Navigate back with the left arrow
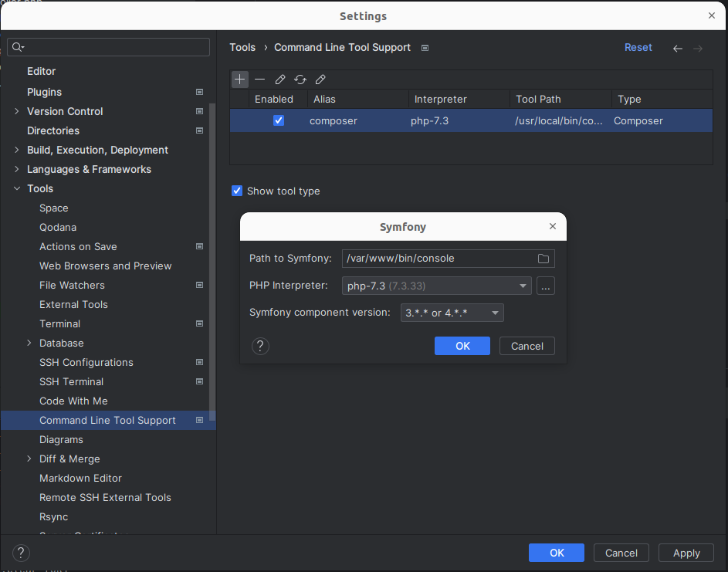The image size is (728, 572). pyautogui.click(x=677, y=49)
